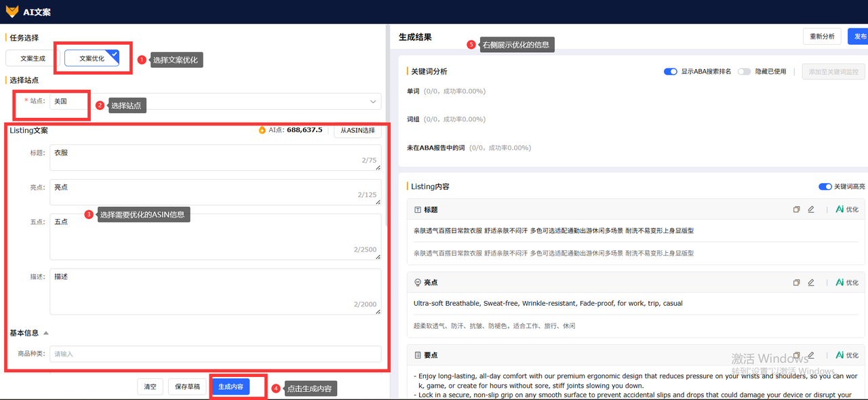868x400 pixels.
Task: Edit the 要点 section content
Action: tap(811, 355)
